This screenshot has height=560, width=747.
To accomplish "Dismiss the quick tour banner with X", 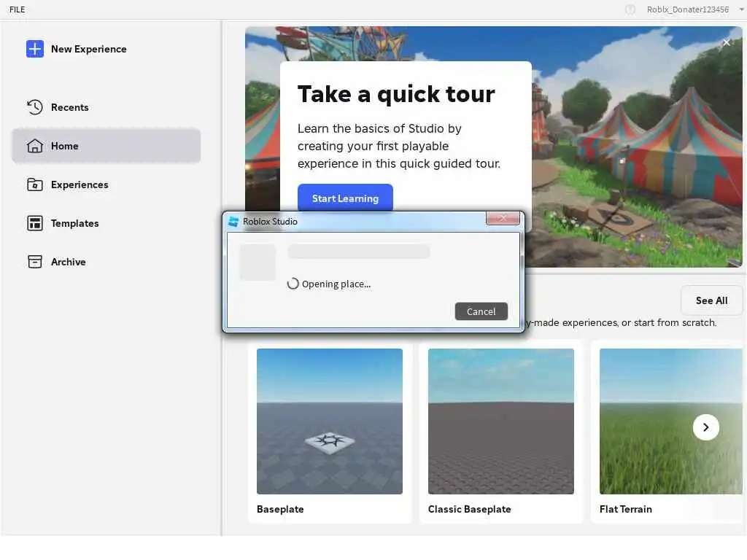I will pyautogui.click(x=726, y=42).
